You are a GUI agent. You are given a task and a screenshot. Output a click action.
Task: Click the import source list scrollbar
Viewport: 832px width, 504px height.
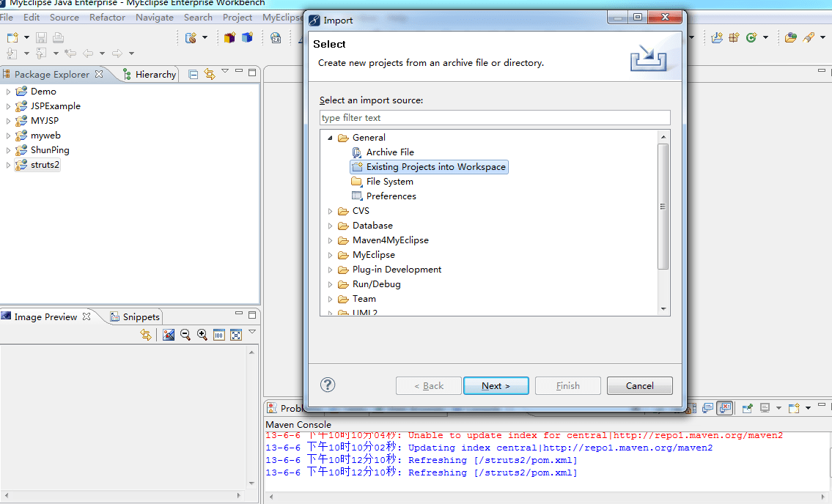[663, 207]
